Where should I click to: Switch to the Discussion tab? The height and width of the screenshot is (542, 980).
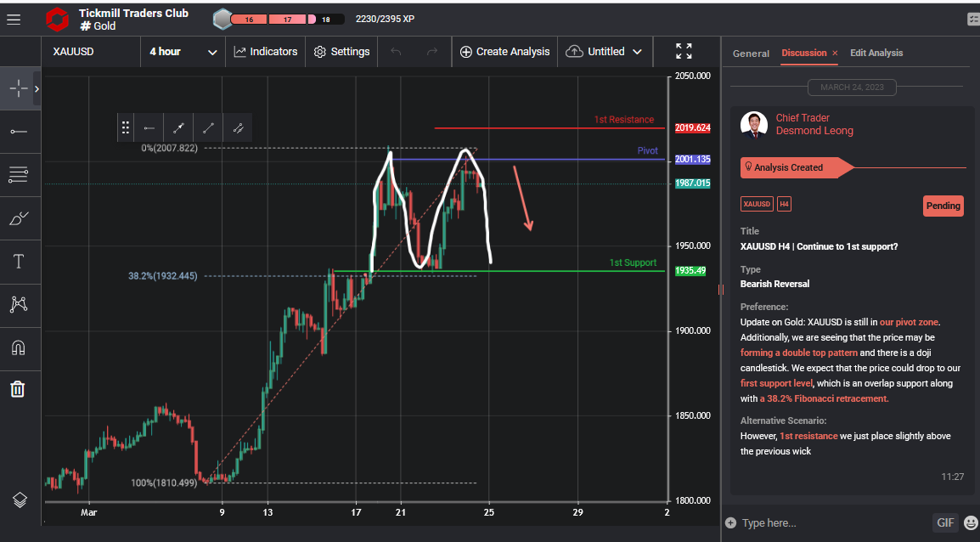[803, 54]
